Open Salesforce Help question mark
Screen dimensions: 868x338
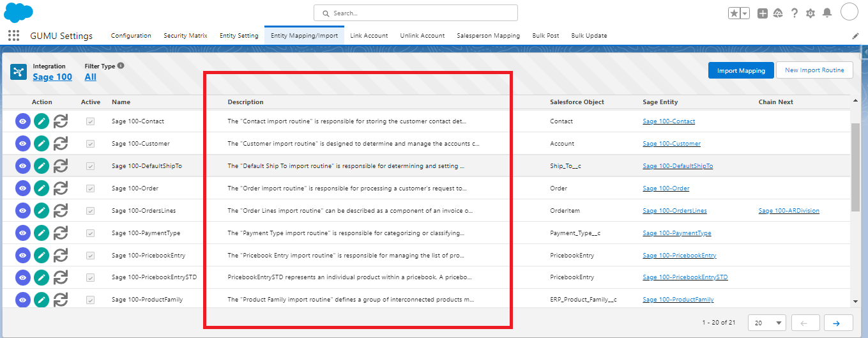coord(795,13)
